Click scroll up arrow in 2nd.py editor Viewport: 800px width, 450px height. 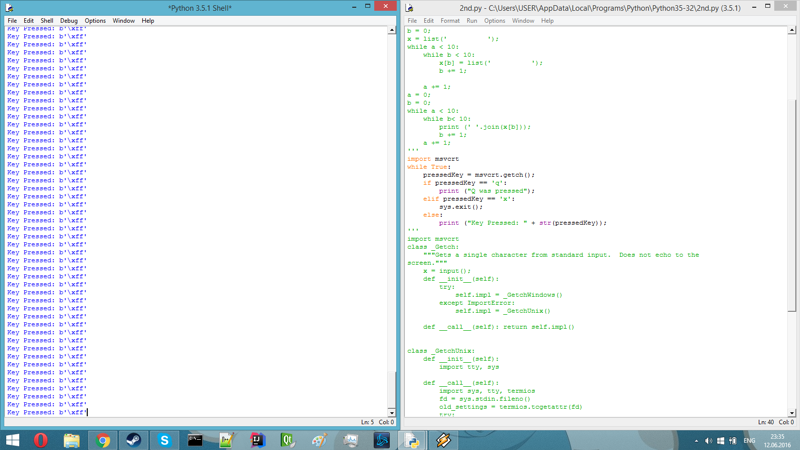(x=792, y=30)
